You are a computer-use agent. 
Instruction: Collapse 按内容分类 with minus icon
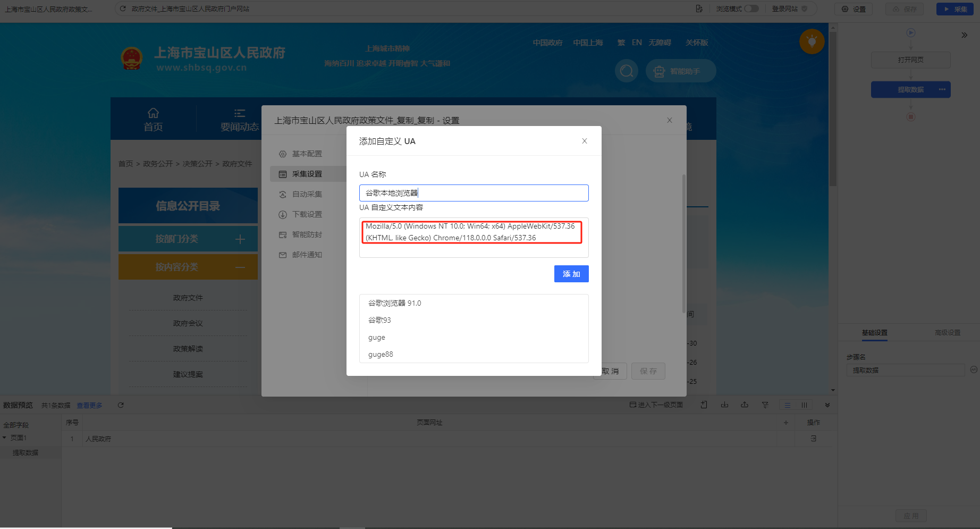point(240,267)
